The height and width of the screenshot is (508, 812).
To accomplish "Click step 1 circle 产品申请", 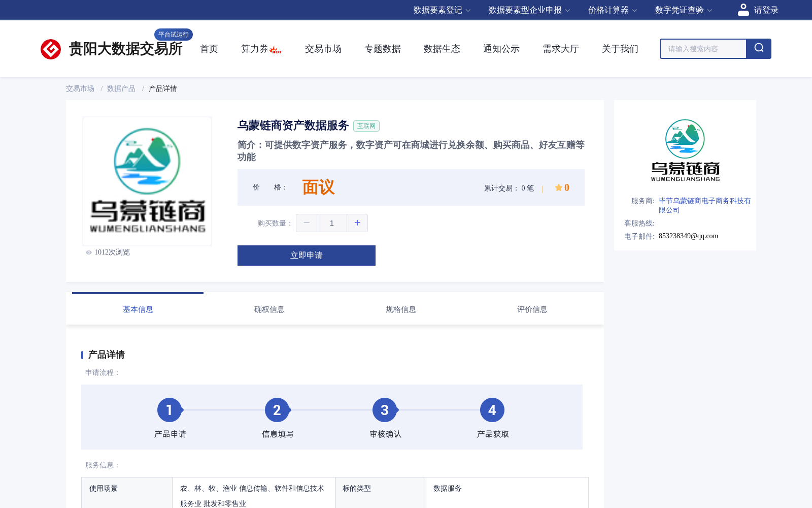I will pos(170,410).
